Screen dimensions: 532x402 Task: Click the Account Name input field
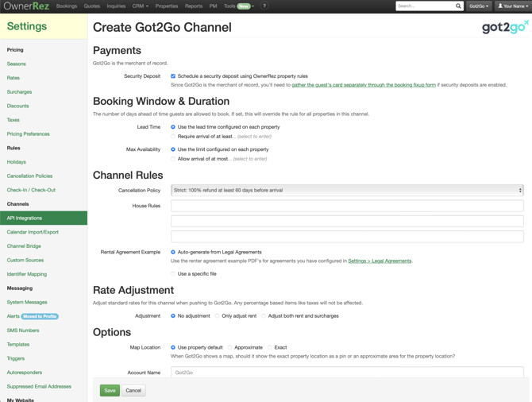[347, 373]
